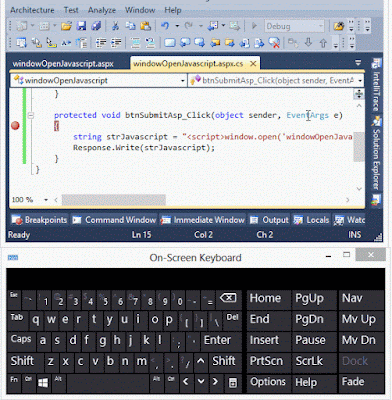Image resolution: width=392 pixels, height=400 pixels.
Task: Click the Start Debugging play icon
Action: [254, 26]
